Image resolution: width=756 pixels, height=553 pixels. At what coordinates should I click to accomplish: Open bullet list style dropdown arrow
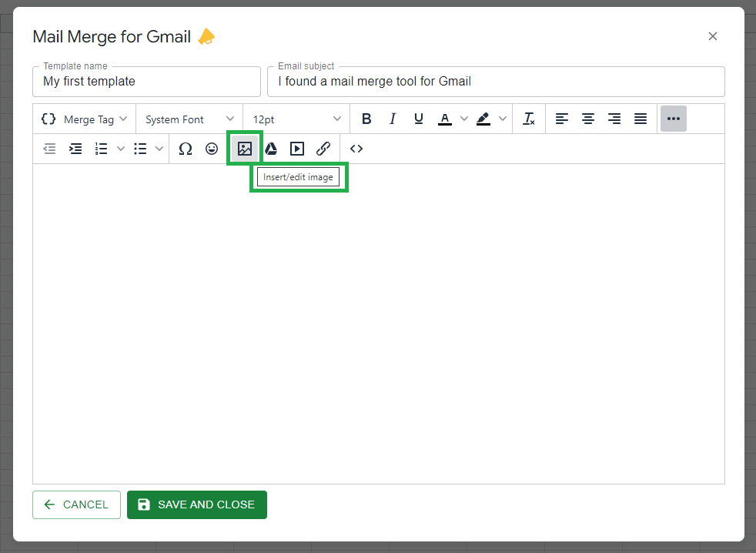coord(159,149)
